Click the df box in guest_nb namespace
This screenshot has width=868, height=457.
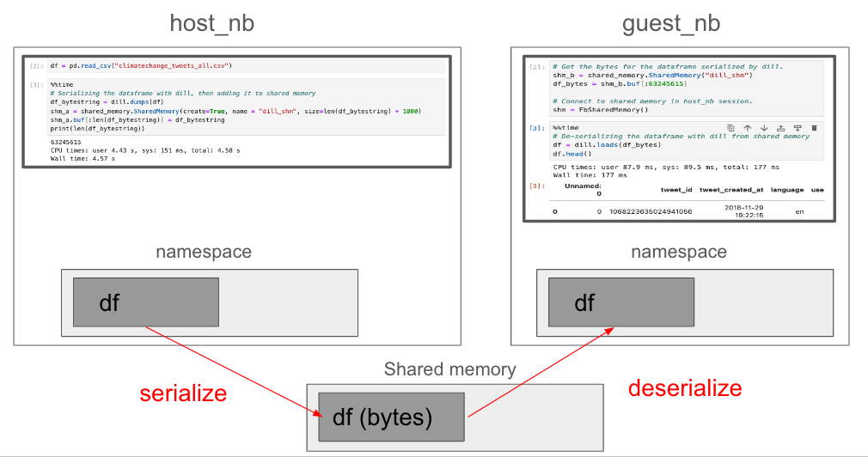click(620, 302)
